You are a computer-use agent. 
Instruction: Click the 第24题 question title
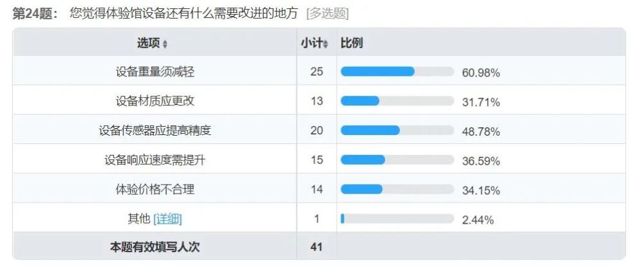point(35,14)
